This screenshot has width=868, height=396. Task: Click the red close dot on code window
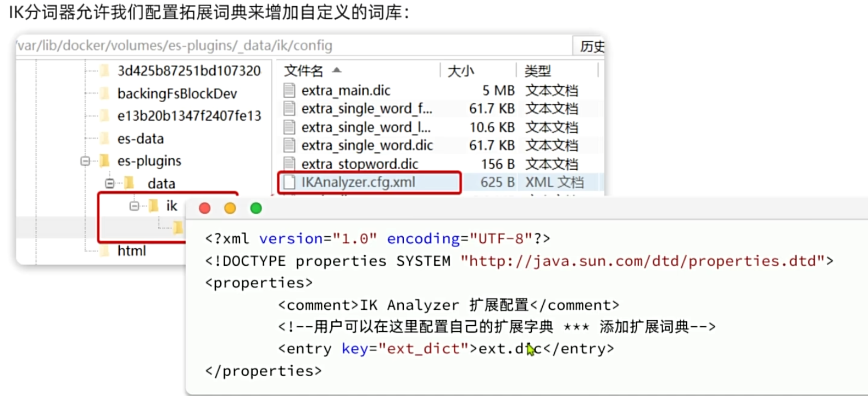[205, 208]
